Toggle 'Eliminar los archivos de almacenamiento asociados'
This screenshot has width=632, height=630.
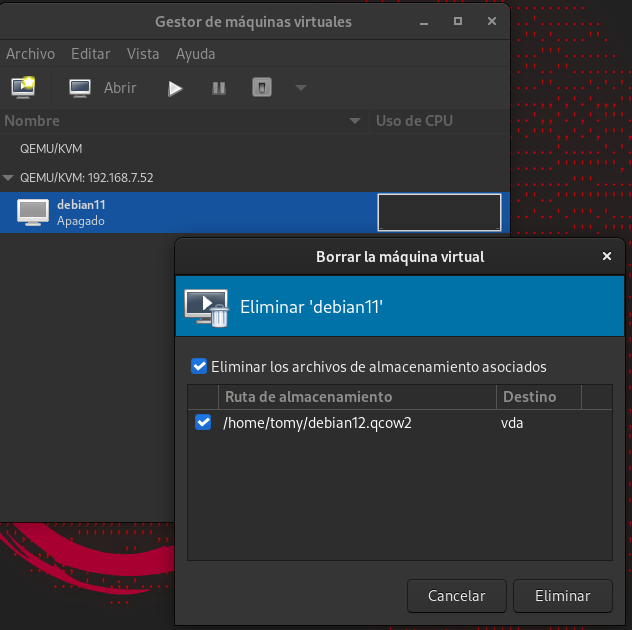(199, 367)
